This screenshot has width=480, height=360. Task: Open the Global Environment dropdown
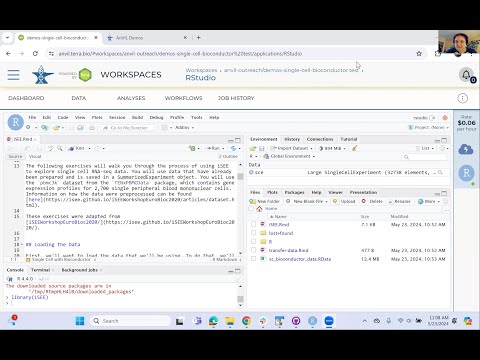point(289,156)
